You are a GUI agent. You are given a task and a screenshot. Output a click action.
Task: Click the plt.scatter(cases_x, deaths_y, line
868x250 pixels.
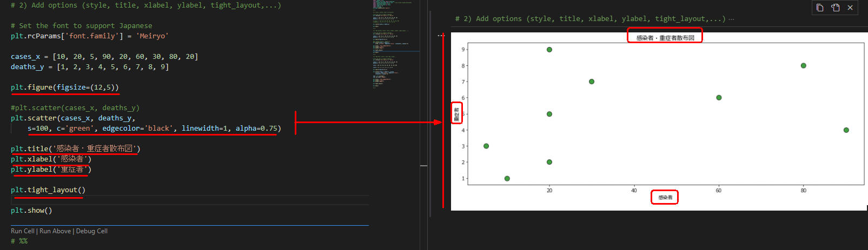click(x=73, y=118)
